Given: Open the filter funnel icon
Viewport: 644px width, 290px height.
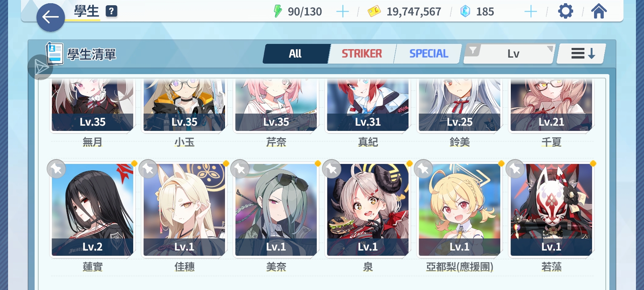Looking at the screenshot, I should click(473, 51).
